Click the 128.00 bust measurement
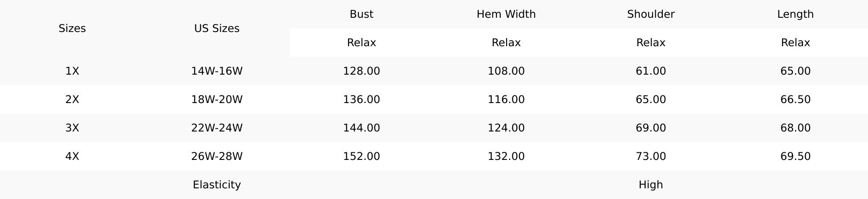The height and width of the screenshot is (199, 868). [x=361, y=71]
